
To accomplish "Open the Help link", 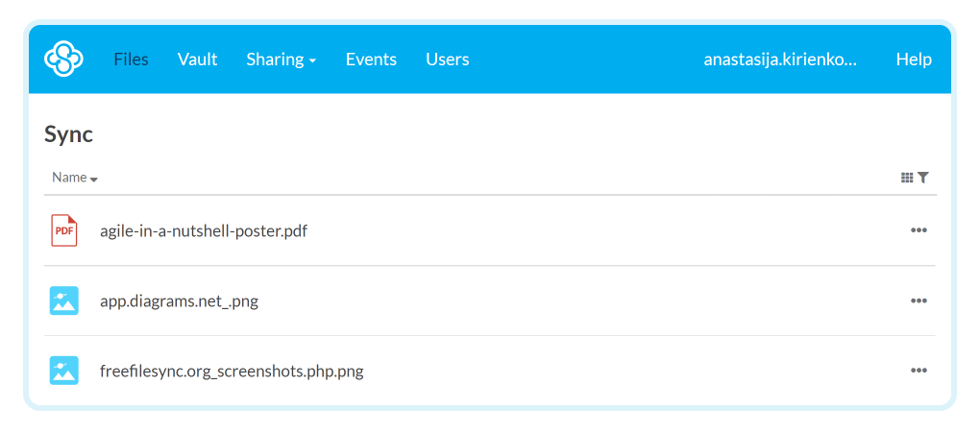I will [x=914, y=60].
